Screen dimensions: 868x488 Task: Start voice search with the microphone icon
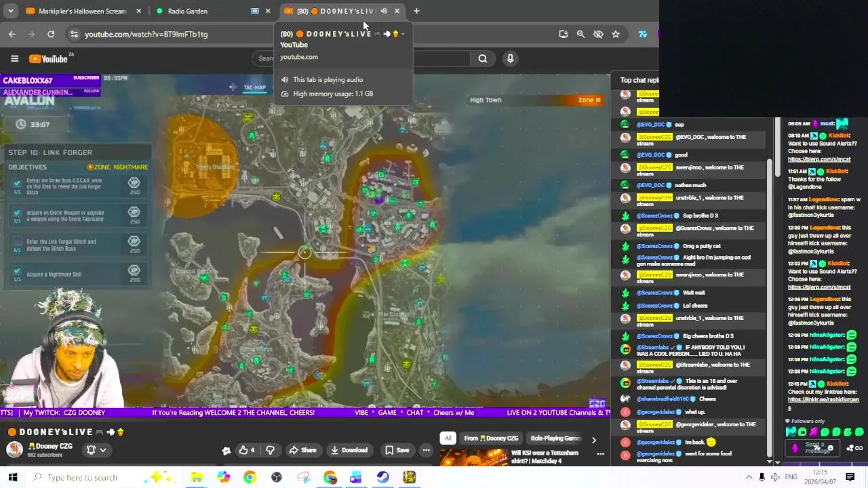tap(511, 58)
